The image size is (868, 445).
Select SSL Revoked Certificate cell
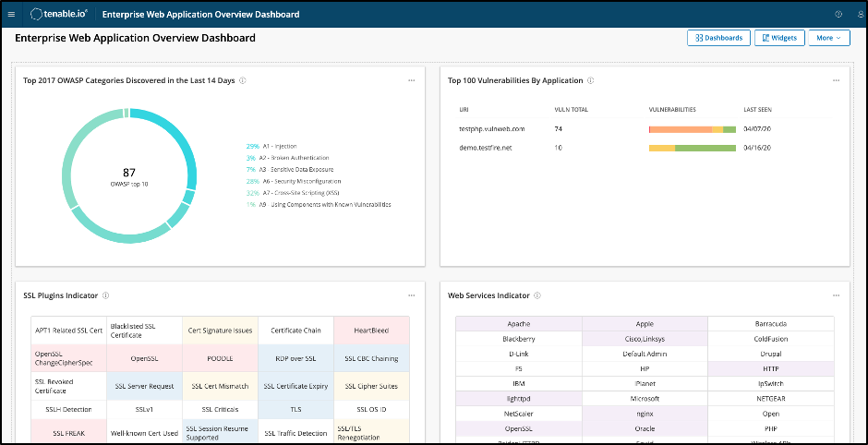[x=68, y=386]
